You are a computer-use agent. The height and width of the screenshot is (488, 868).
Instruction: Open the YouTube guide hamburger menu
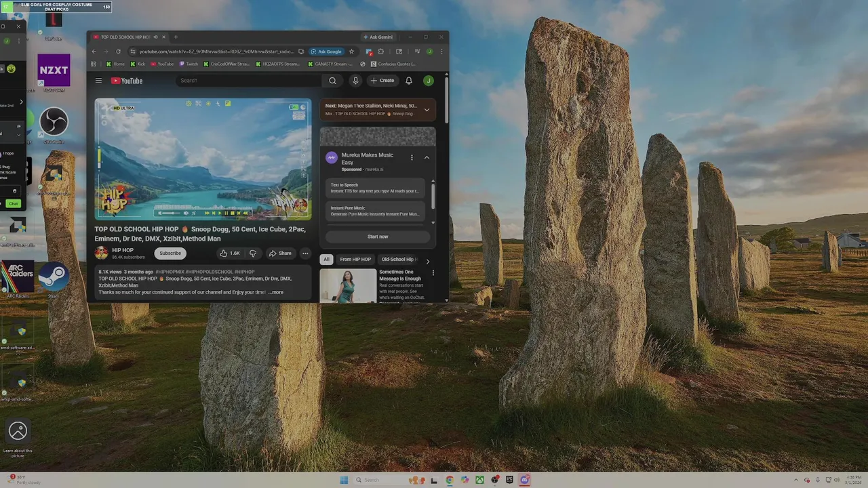click(x=98, y=81)
